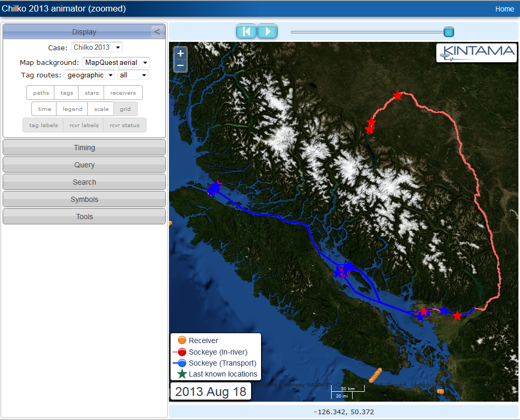Collapse the sidebar with the arrow icon
520x420 pixels.
click(x=157, y=32)
